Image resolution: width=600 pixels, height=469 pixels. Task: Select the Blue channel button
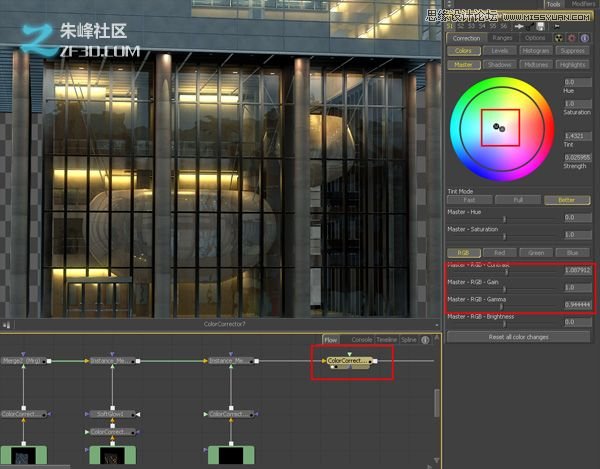click(572, 253)
